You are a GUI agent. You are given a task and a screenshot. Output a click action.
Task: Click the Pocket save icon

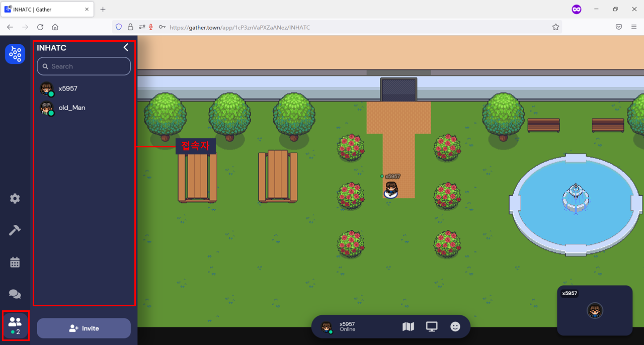coord(619,27)
